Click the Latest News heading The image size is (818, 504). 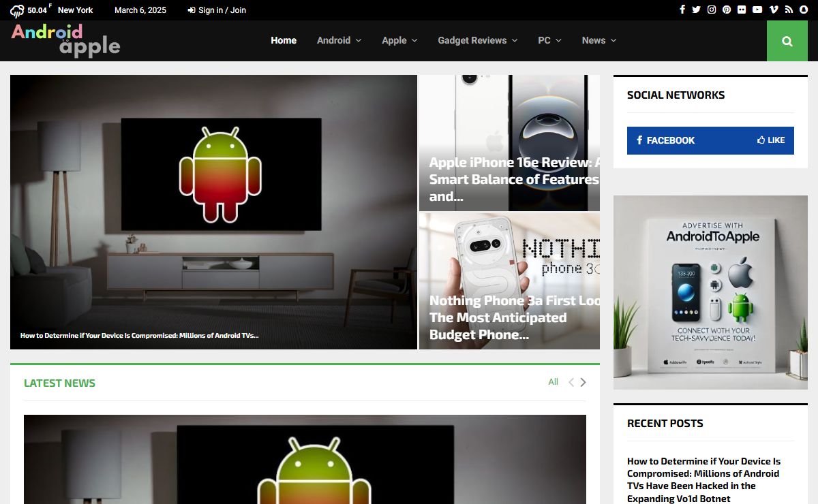(x=59, y=383)
